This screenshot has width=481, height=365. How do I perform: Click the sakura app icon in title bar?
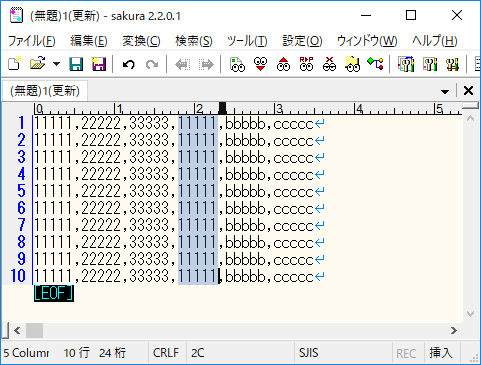(x=16, y=16)
